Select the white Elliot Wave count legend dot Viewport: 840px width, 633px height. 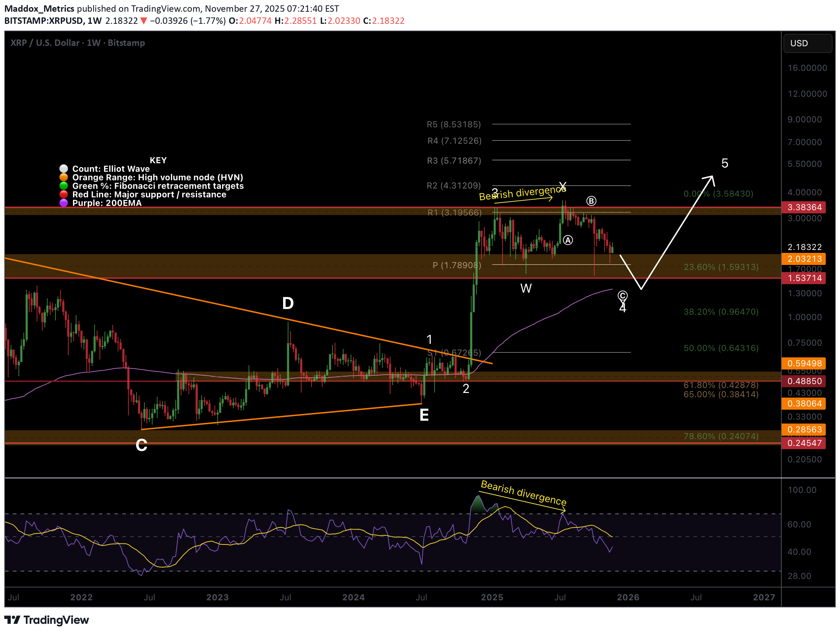(63, 168)
